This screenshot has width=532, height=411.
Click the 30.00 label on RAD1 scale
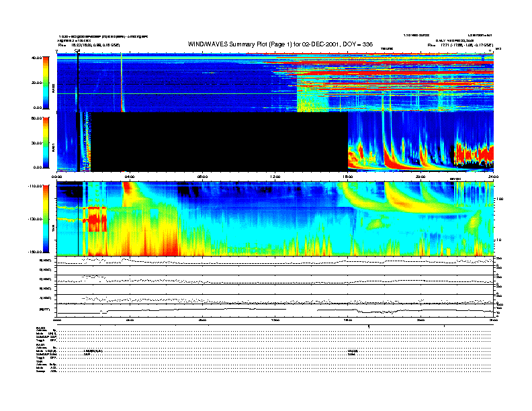37,143
